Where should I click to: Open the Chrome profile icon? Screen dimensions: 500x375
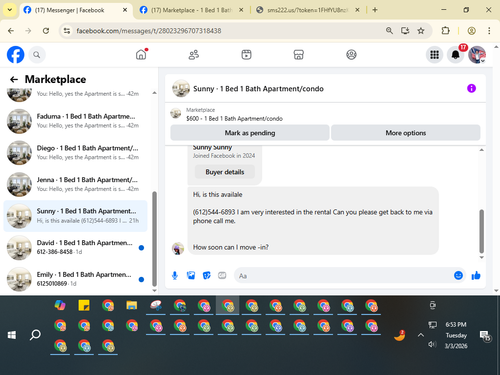click(x=471, y=31)
